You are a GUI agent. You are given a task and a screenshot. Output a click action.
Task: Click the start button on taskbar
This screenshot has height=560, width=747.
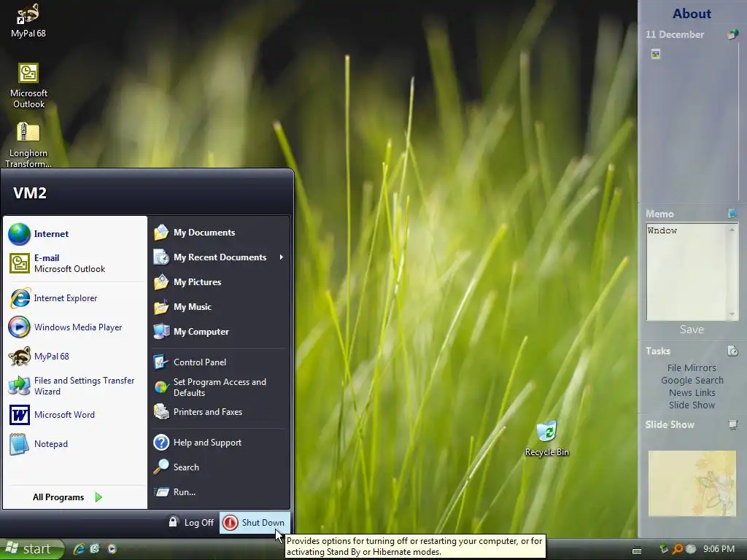[x=31, y=548]
